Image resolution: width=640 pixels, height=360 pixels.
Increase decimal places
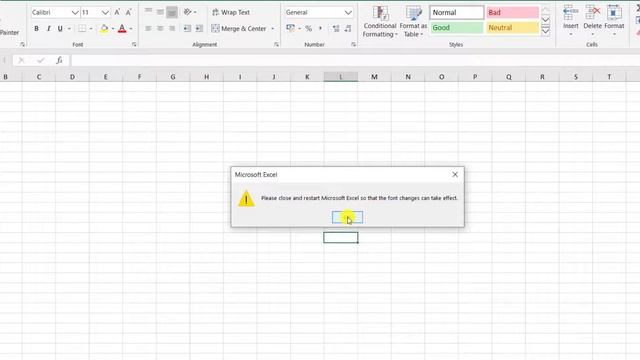coord(336,29)
